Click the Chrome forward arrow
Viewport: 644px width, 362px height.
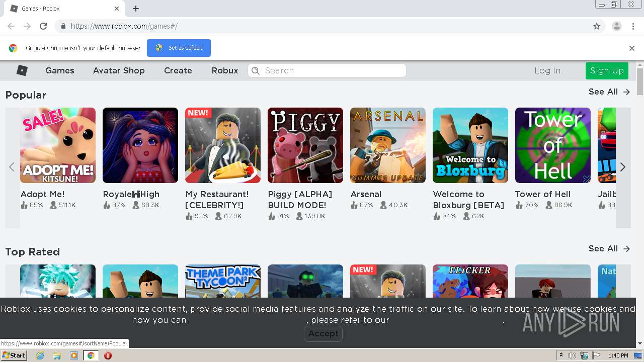click(27, 26)
